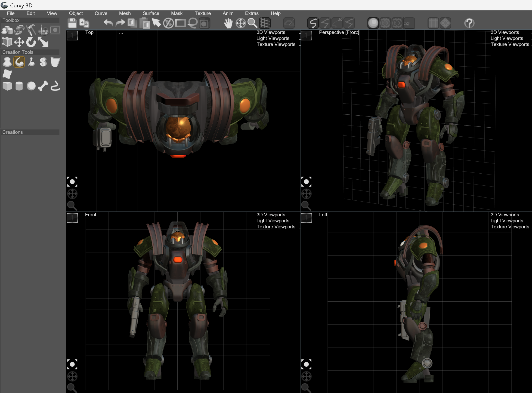Click the Top viewport name label

point(90,32)
